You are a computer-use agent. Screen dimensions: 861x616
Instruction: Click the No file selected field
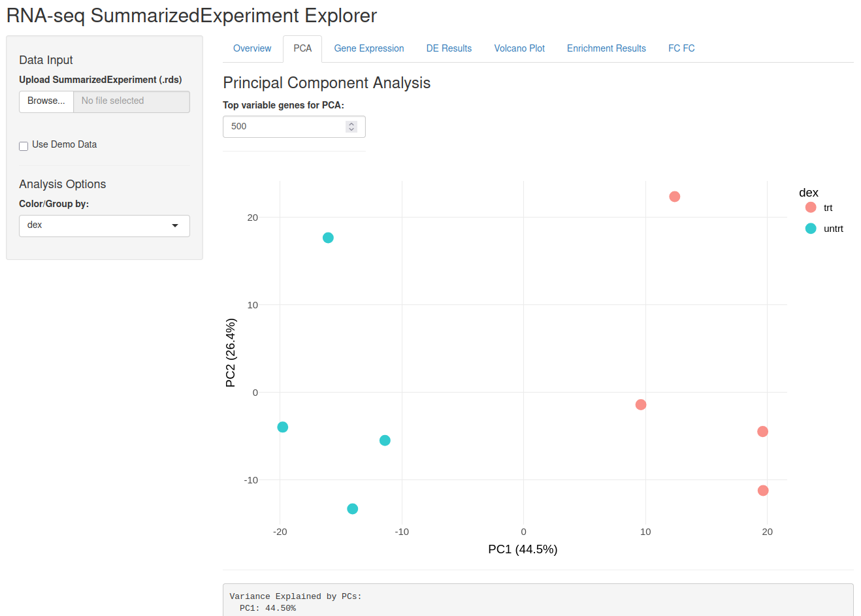(131, 101)
